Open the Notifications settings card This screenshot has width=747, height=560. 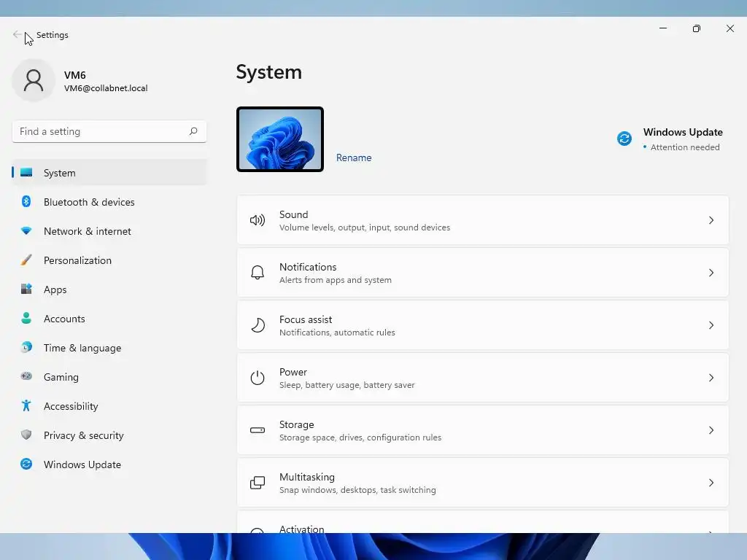coord(483,273)
